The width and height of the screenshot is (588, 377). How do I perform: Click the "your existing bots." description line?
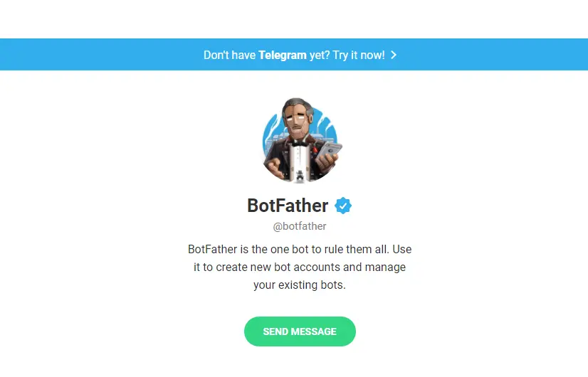(300, 285)
